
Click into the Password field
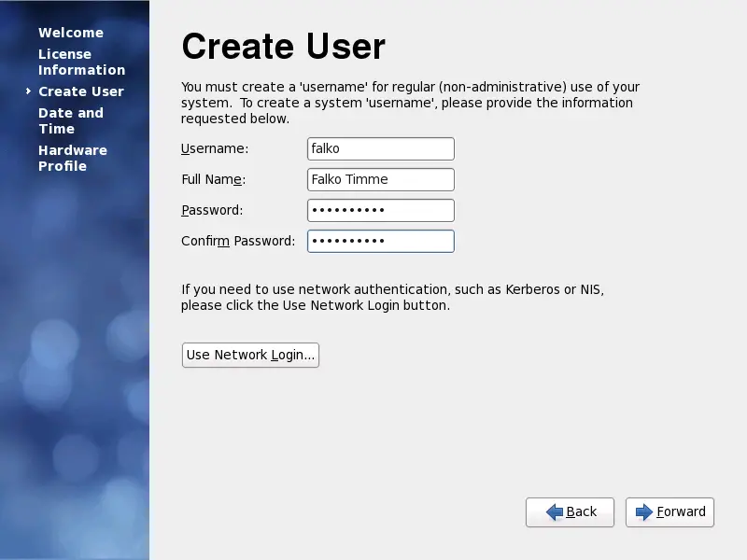pyautogui.click(x=381, y=210)
